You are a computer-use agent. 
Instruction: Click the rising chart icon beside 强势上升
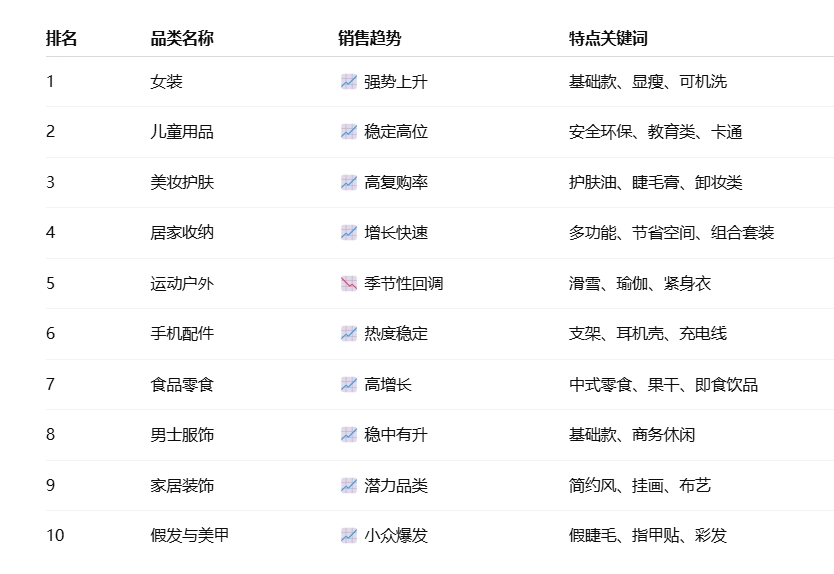(x=349, y=81)
